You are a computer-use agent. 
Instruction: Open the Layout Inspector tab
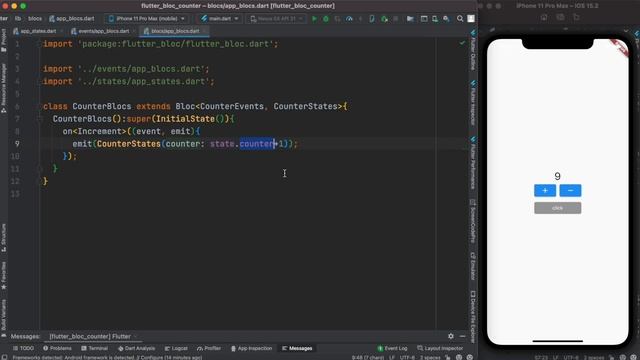point(440,348)
